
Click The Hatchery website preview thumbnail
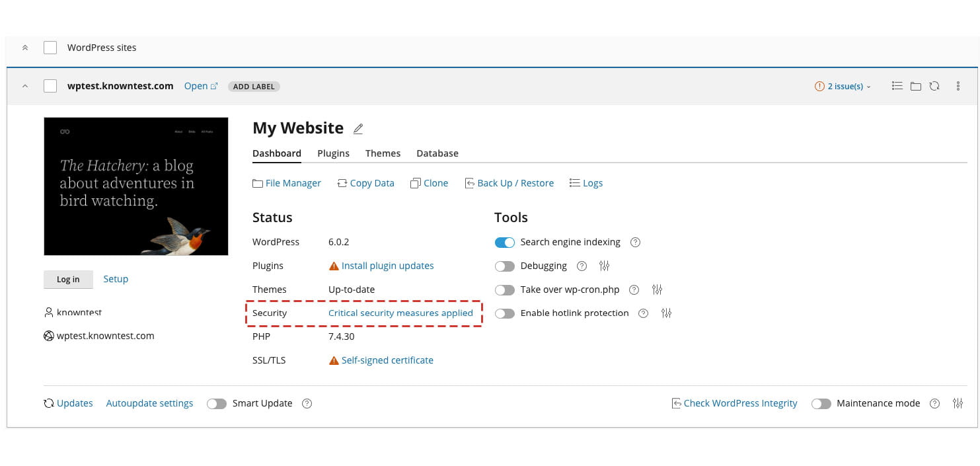(x=136, y=186)
